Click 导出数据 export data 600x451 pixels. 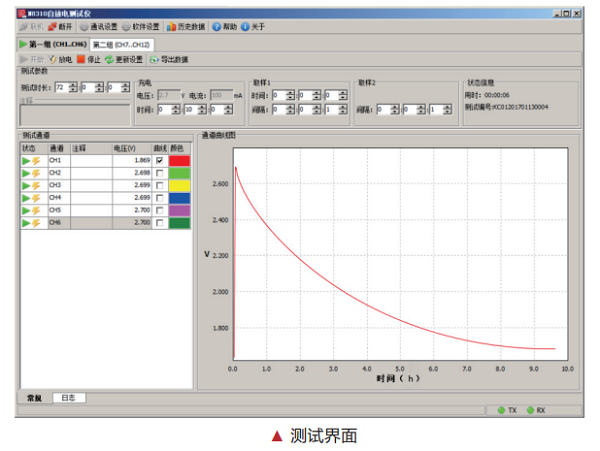coord(168,59)
